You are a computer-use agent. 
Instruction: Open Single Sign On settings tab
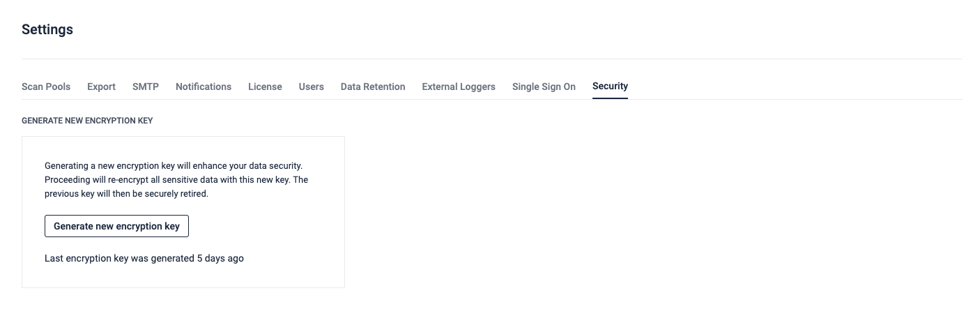(x=544, y=87)
